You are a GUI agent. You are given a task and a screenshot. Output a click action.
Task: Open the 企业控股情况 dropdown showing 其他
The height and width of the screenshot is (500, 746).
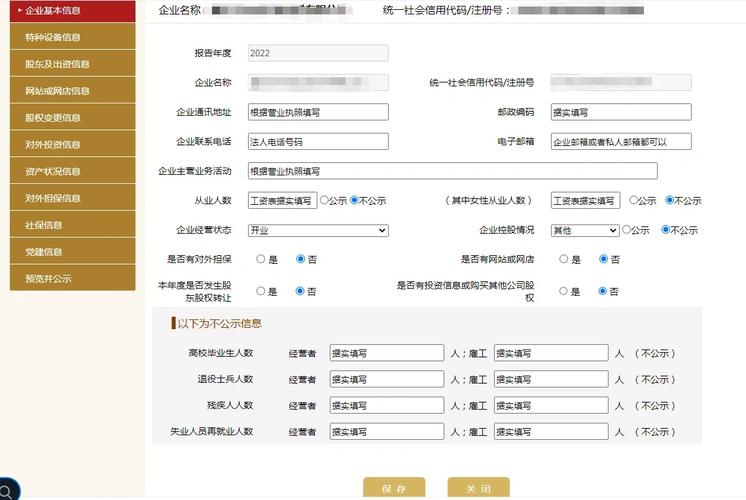pyautogui.click(x=585, y=231)
